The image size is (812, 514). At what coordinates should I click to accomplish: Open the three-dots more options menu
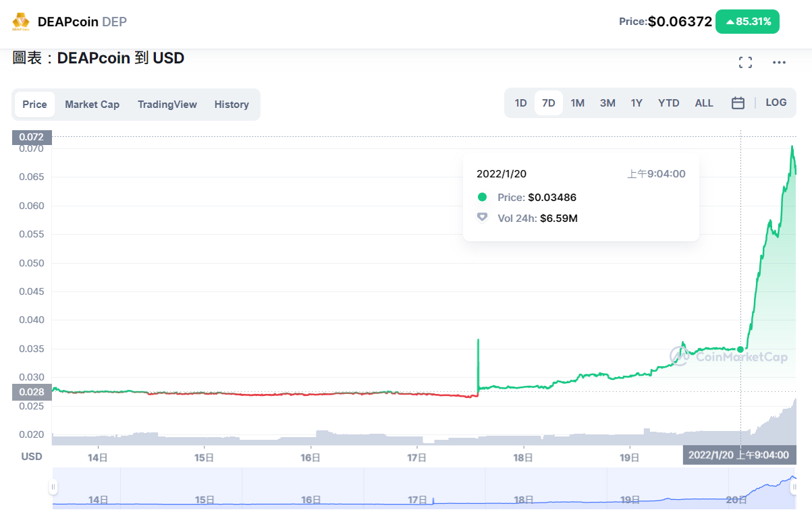(779, 63)
